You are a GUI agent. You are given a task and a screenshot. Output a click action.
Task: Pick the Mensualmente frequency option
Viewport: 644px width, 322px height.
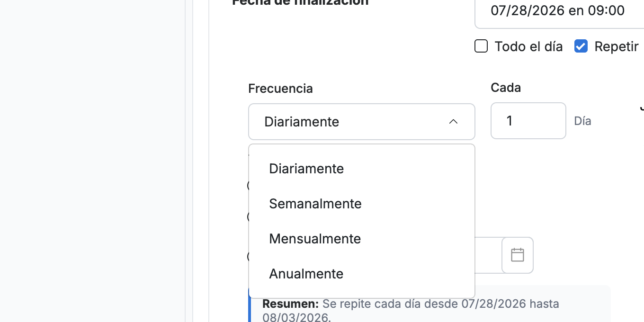(x=361, y=239)
